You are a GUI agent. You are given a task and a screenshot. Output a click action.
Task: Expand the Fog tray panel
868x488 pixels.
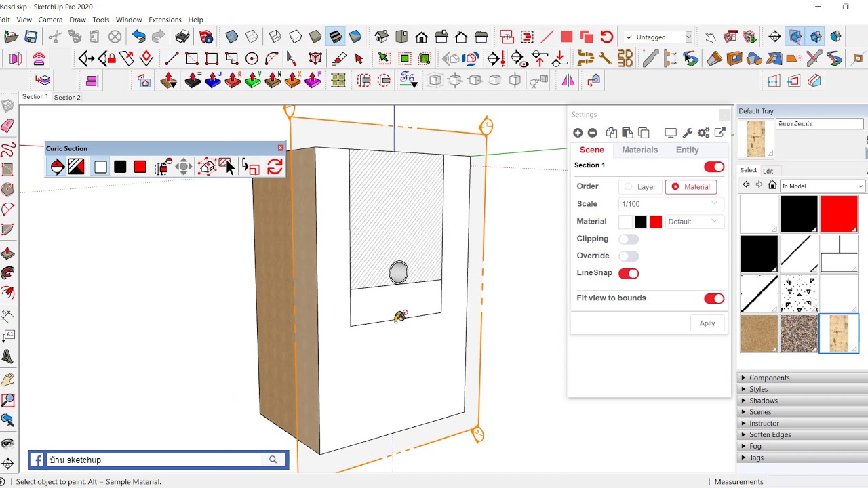pos(802,446)
